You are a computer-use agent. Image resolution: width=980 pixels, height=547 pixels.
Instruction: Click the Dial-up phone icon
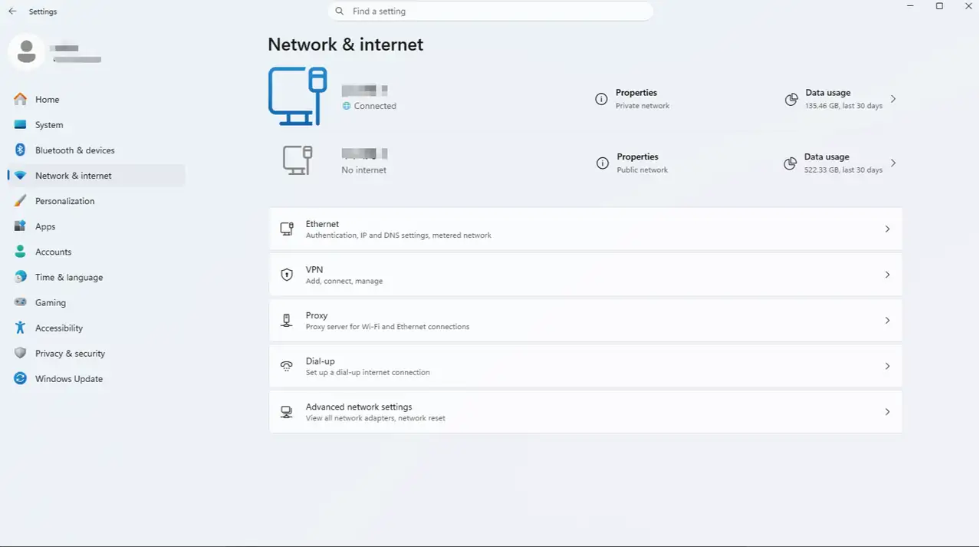287,366
